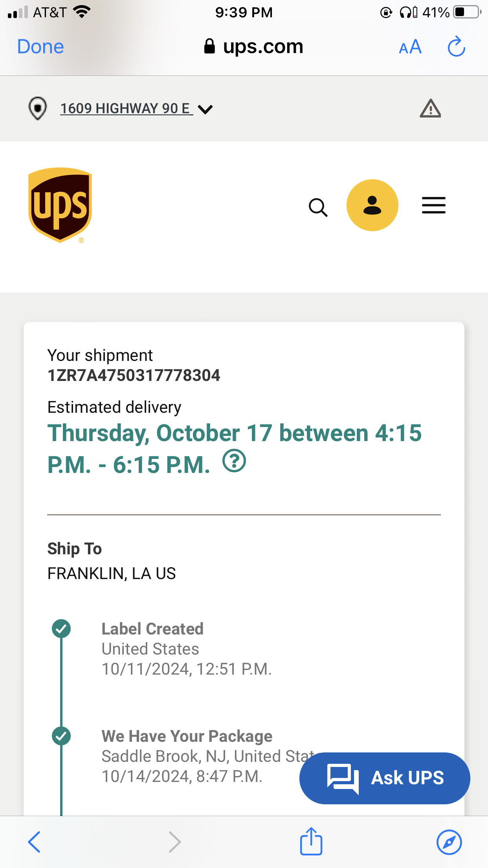Tap the ups.com address bar
This screenshot has width=488, height=868.
[x=254, y=47]
